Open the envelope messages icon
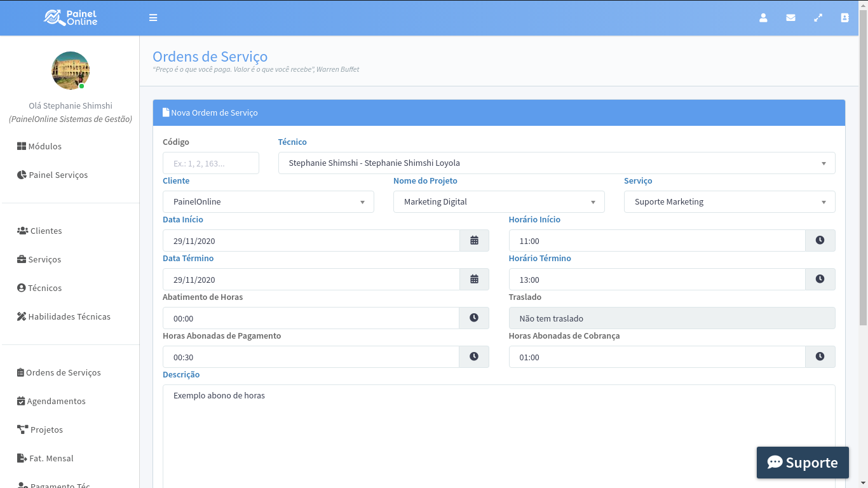Viewport: 868px width, 488px height. pos(790,18)
